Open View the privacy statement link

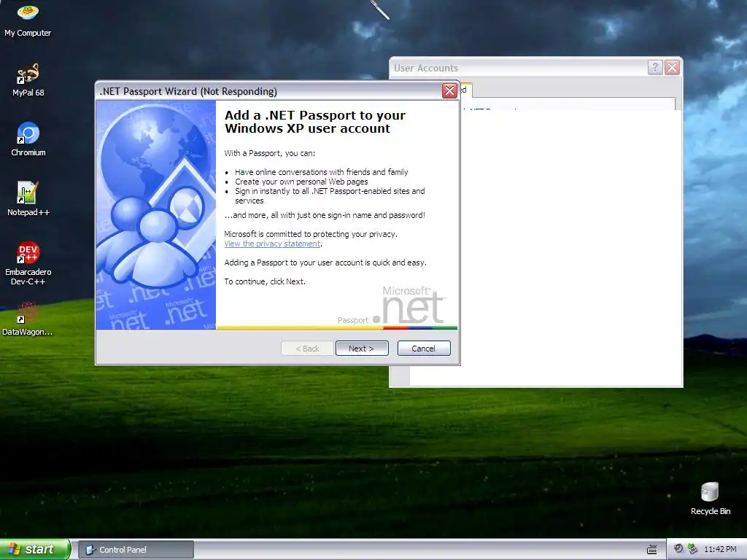click(273, 244)
